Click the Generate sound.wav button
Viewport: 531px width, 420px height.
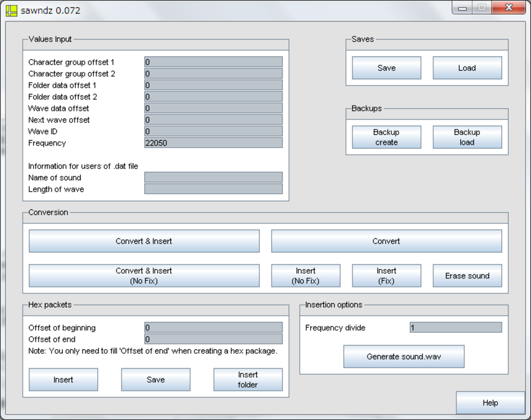coord(404,357)
